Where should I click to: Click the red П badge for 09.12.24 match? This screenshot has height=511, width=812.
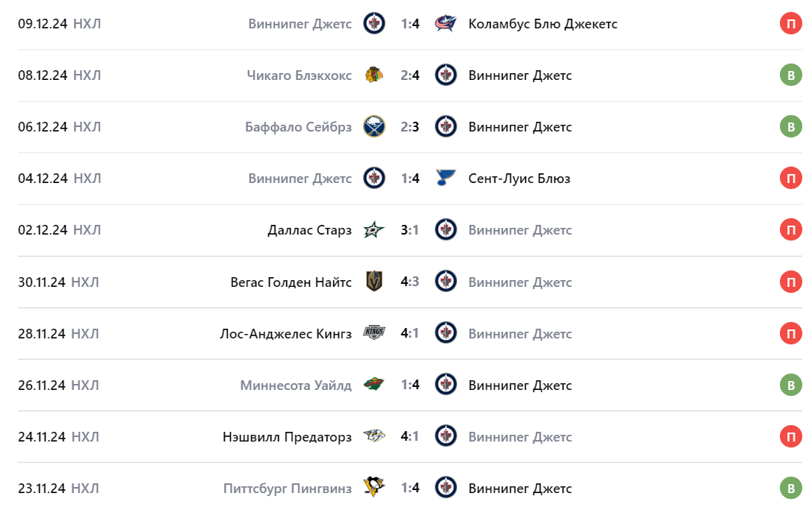point(790,24)
